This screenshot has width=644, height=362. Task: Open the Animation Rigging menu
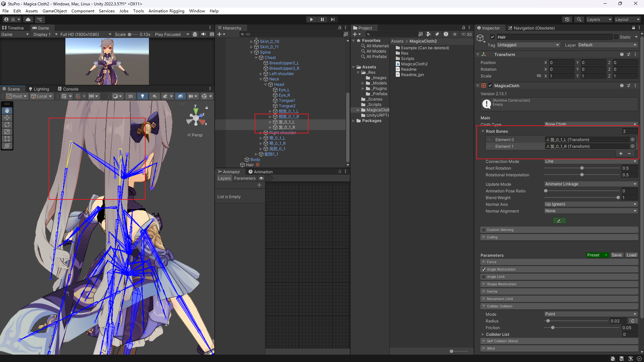[x=166, y=11]
